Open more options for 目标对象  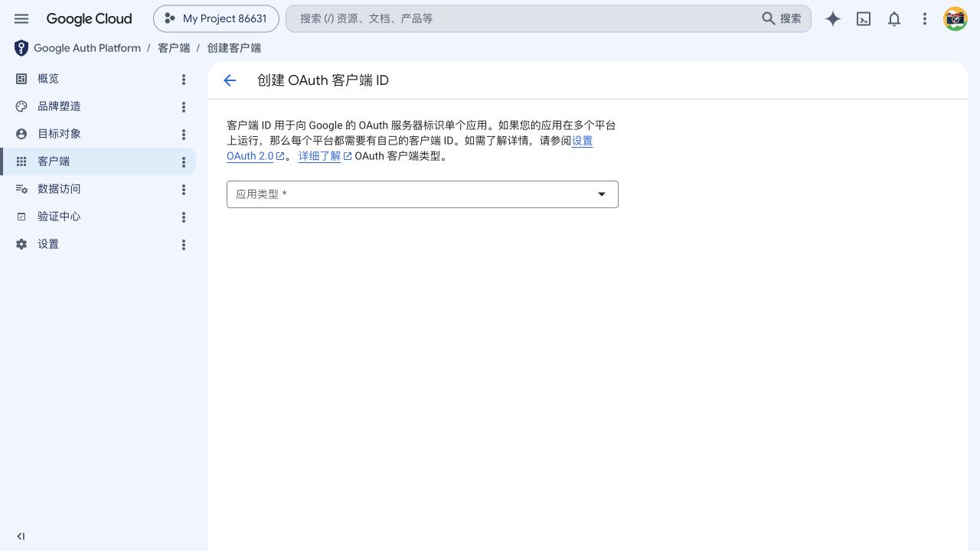[x=184, y=135]
